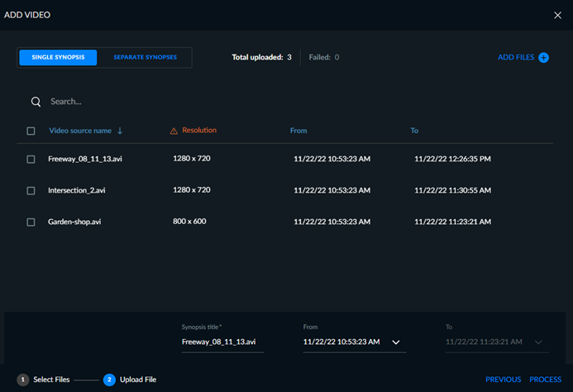Click the Add Files plus icon

[543, 57]
